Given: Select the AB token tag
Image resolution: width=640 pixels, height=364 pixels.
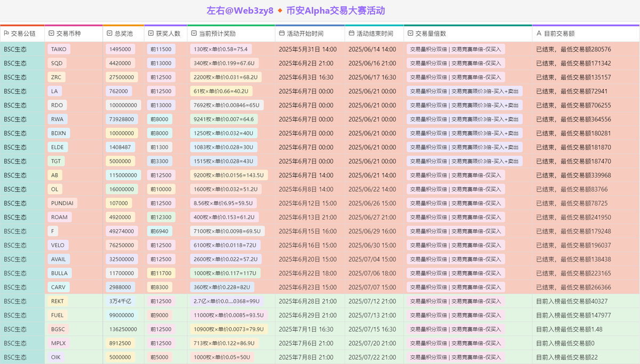Looking at the screenshot, I should tap(54, 175).
